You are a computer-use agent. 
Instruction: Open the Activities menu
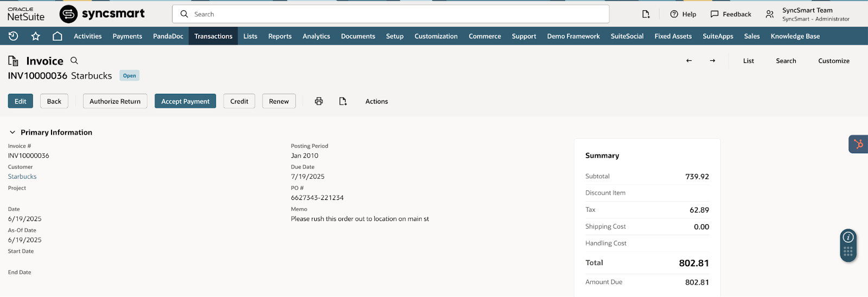click(88, 36)
